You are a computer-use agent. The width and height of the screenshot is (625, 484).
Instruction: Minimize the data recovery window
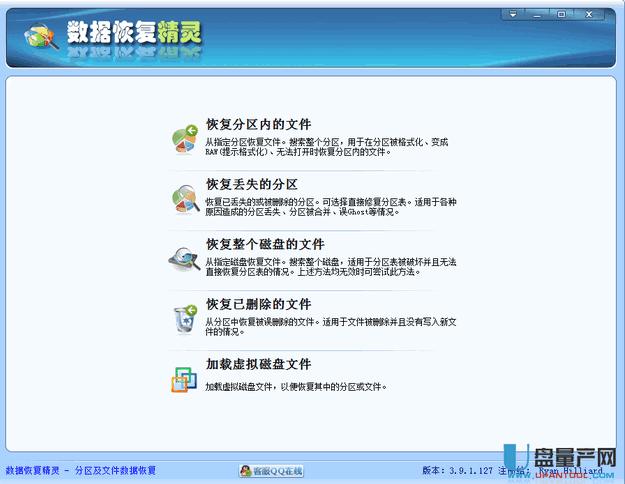[x=538, y=14]
